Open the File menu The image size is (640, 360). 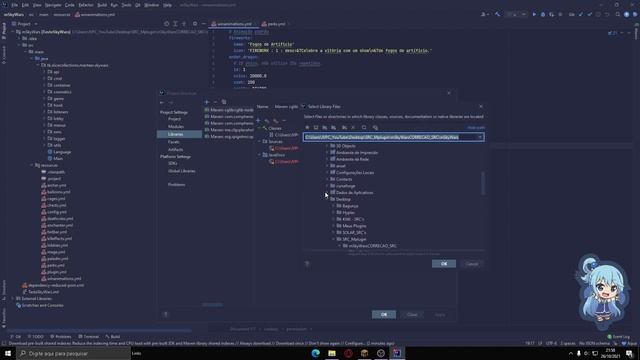pyautogui.click(x=15, y=5)
